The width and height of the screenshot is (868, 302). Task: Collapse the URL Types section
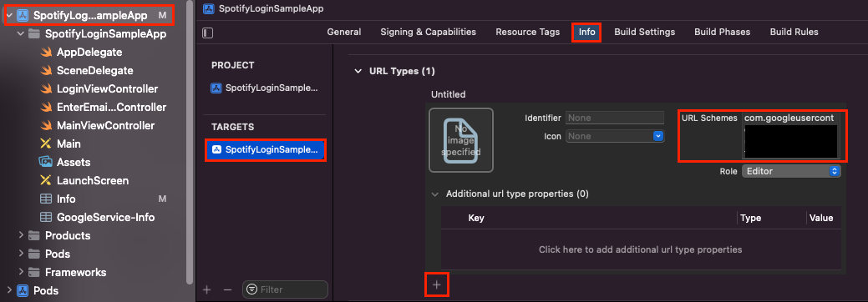tap(358, 72)
